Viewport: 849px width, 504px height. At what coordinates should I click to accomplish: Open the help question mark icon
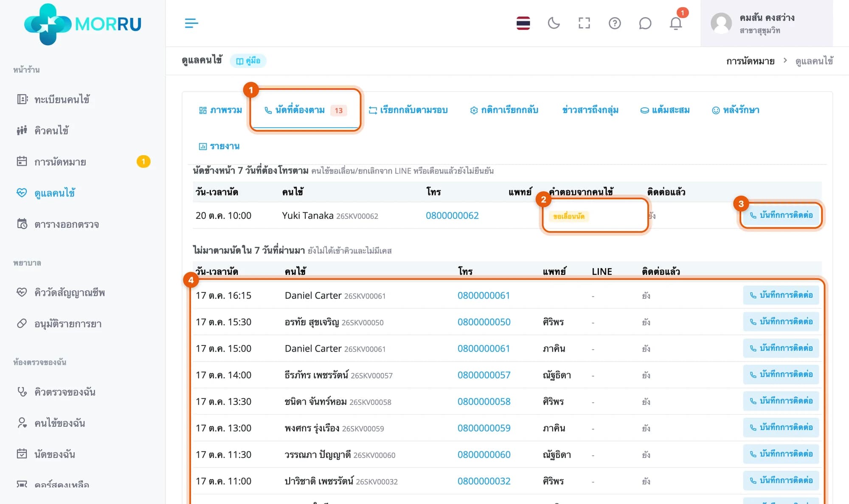pyautogui.click(x=615, y=23)
